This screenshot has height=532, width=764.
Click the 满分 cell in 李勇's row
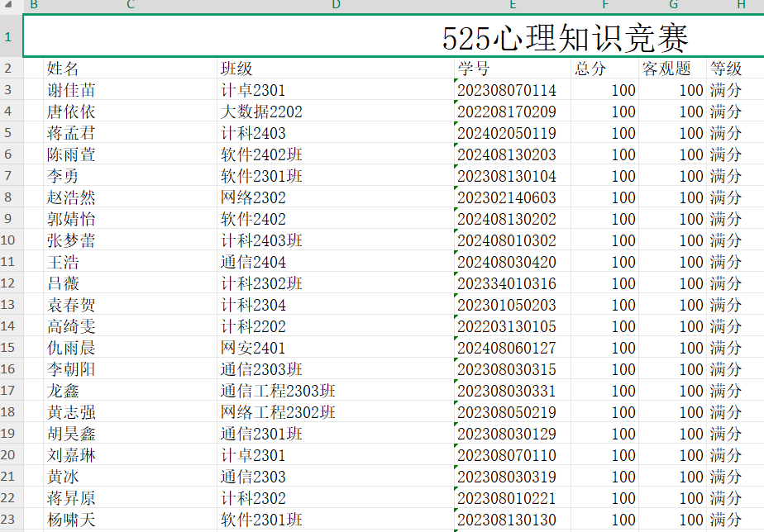coord(726,176)
